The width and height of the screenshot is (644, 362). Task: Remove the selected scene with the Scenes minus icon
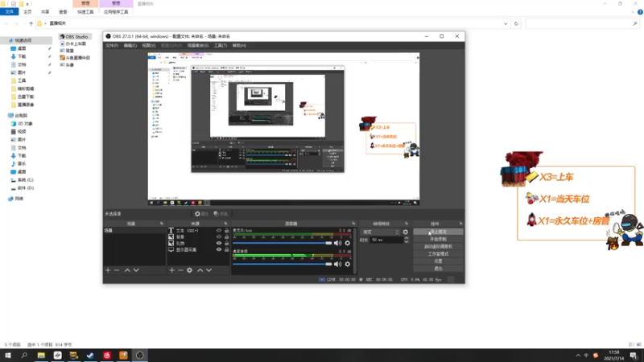coord(117,270)
